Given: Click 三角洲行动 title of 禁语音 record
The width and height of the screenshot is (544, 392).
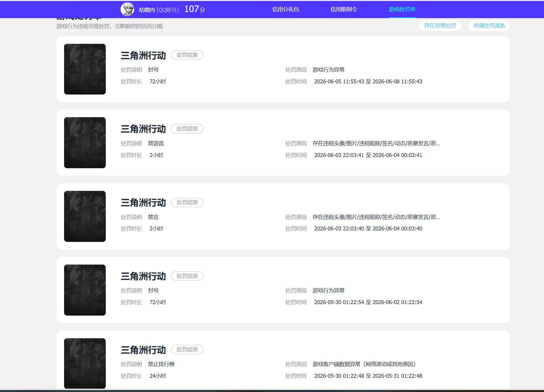Looking at the screenshot, I should 143,129.
